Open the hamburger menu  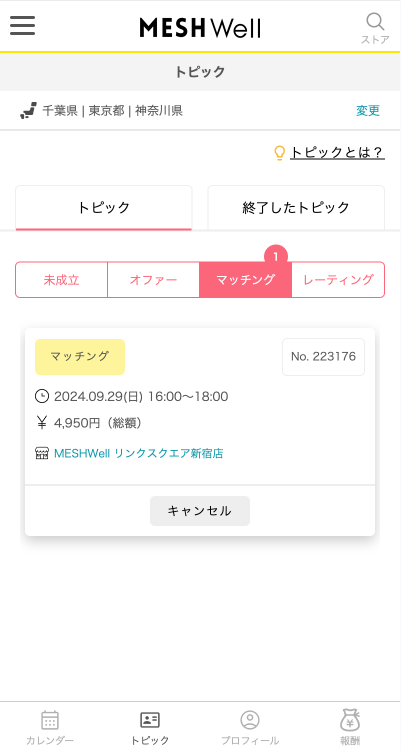pos(23,25)
